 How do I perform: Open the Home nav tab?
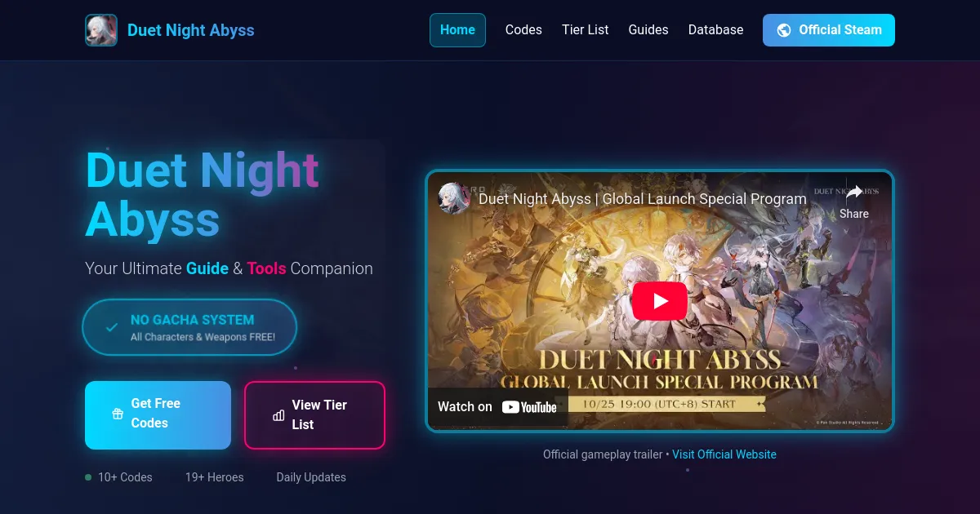(457, 30)
